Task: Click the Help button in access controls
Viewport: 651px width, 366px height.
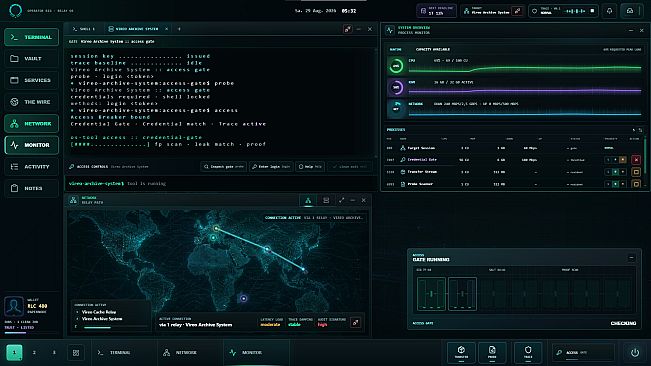Action: [x=310, y=167]
